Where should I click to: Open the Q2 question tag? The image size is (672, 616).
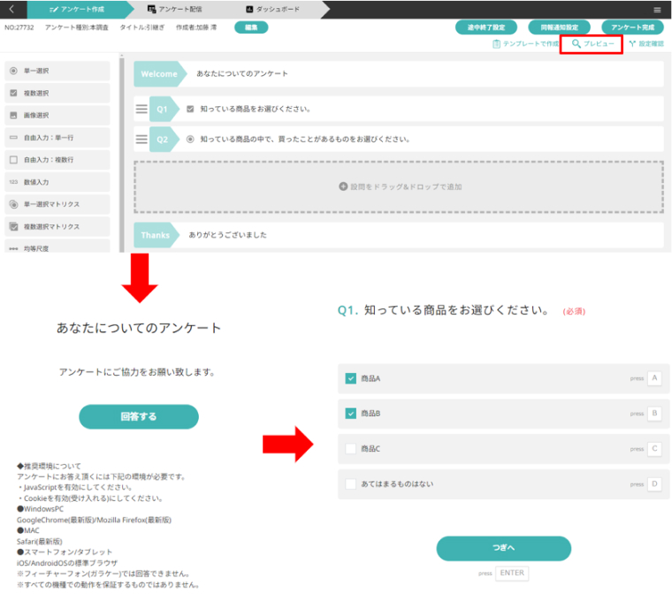164,140
